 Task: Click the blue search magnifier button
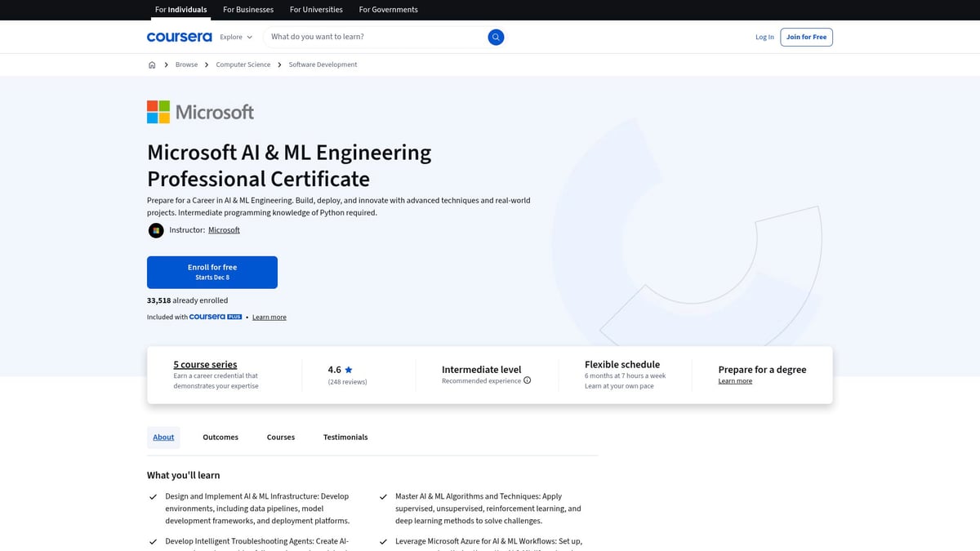point(496,37)
